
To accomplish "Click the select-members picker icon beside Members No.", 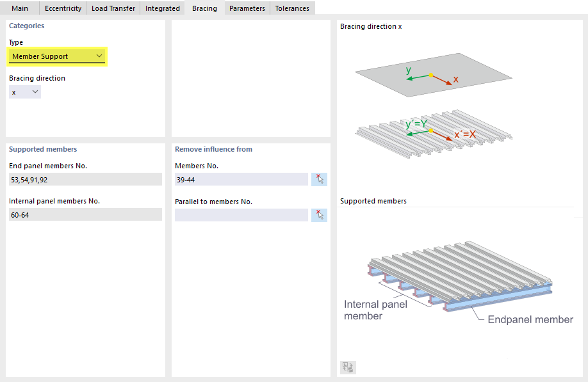I will tap(319, 179).
